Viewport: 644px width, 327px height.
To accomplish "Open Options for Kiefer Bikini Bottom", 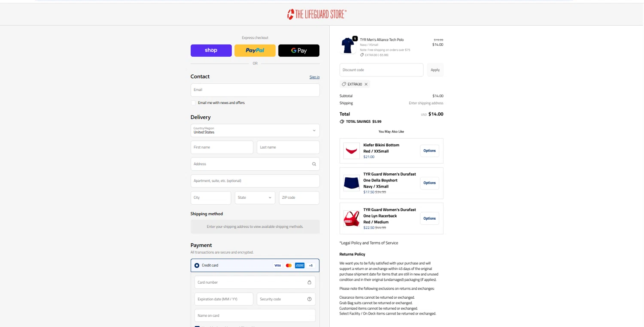I will pyautogui.click(x=429, y=151).
